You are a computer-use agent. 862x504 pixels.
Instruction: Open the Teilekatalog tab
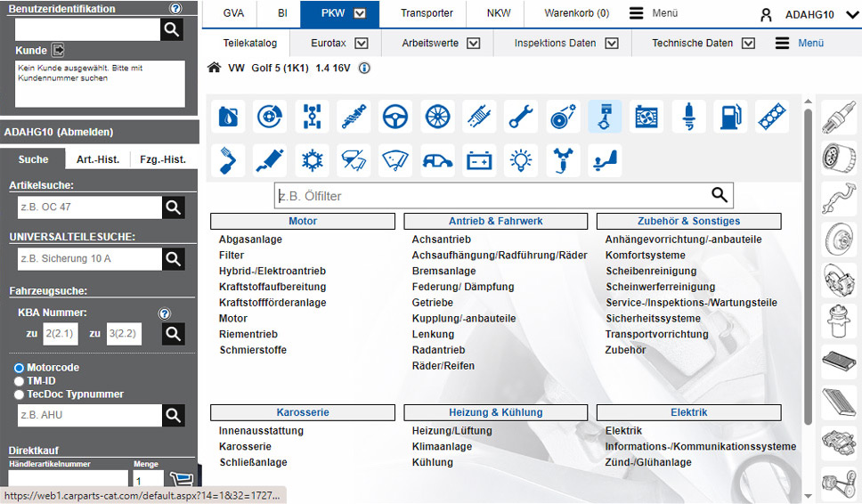click(249, 43)
